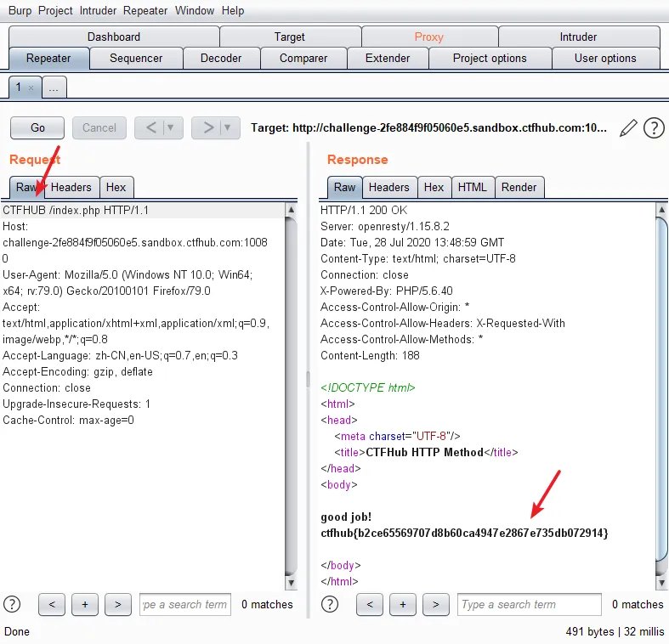Screen dimensions: 669x644
Task: Click the response vertical scrollbar thumb
Action: point(661,390)
